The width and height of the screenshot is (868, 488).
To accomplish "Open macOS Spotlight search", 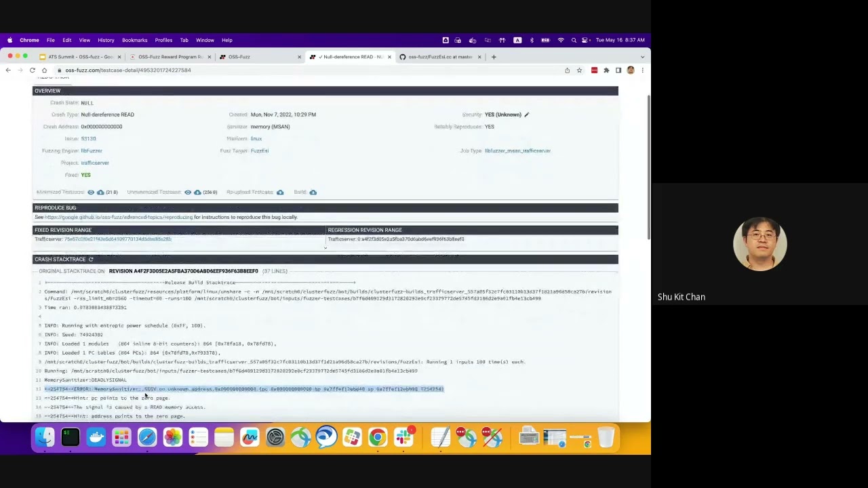I will [574, 40].
